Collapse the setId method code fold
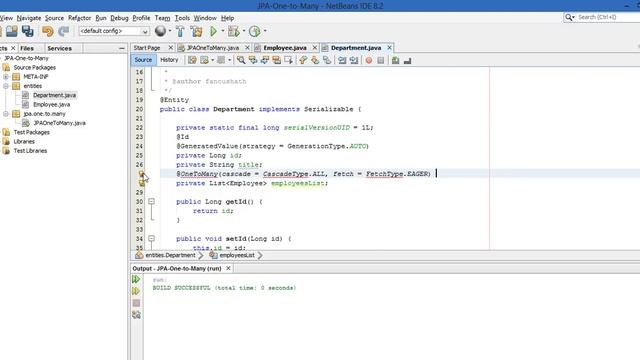The width and height of the screenshot is (640, 360). coord(151,238)
